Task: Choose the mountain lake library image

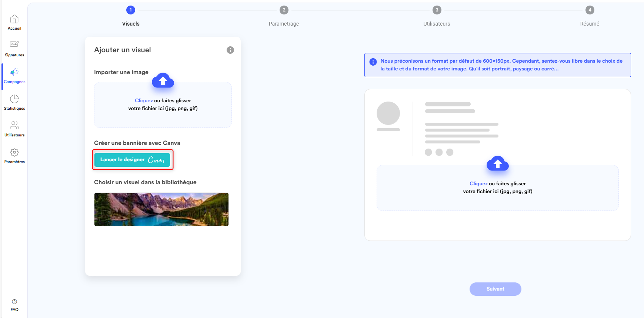Action: (161, 209)
